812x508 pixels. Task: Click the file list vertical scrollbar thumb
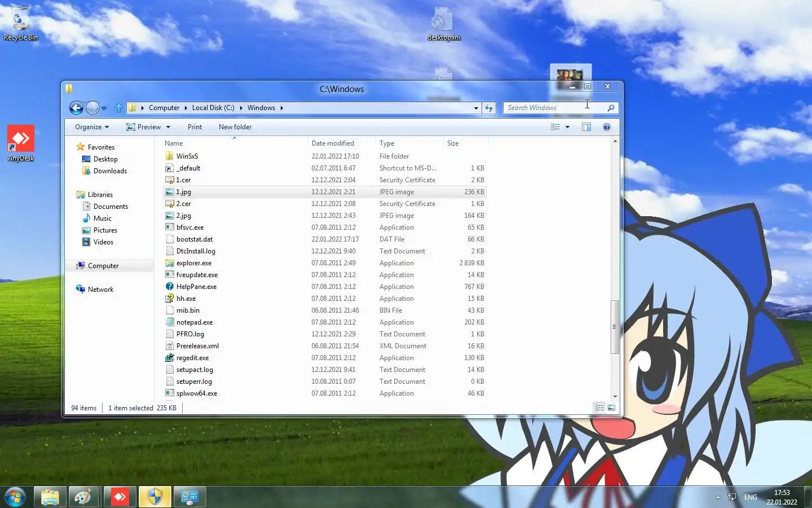pyautogui.click(x=615, y=327)
